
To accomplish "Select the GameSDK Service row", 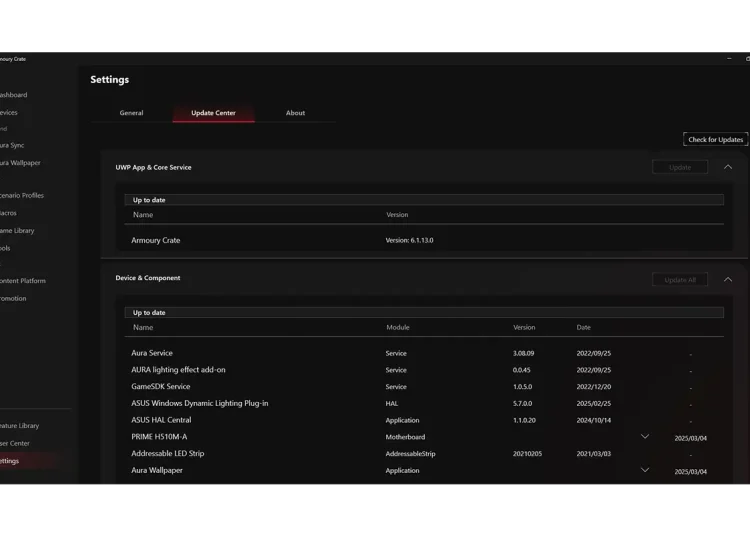I will [x=424, y=386].
